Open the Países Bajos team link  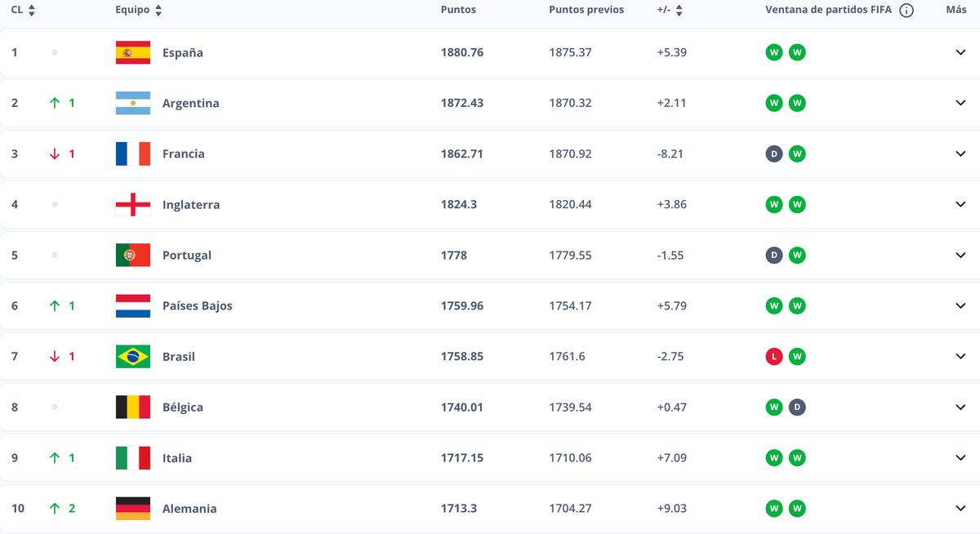point(197,306)
